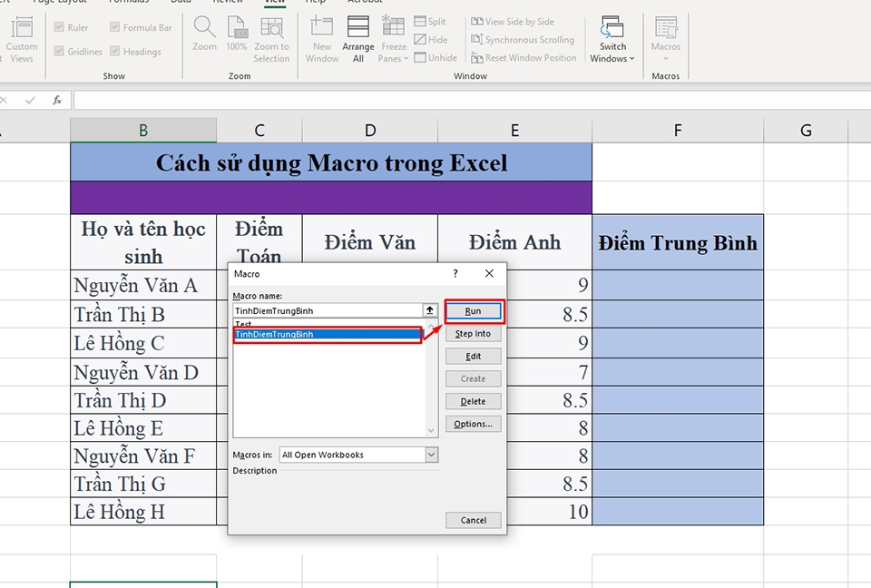The width and height of the screenshot is (871, 588).
Task: Toggle the Ruler checkbox
Action: (59, 26)
